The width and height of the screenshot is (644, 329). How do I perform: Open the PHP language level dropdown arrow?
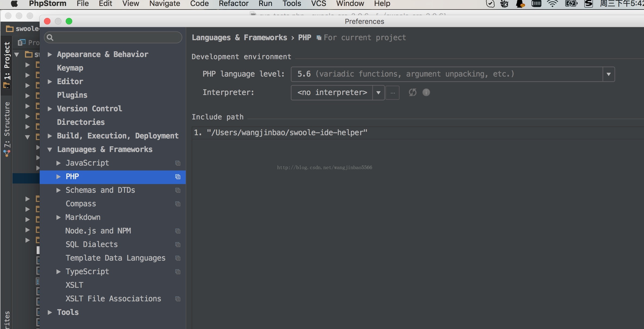point(608,74)
